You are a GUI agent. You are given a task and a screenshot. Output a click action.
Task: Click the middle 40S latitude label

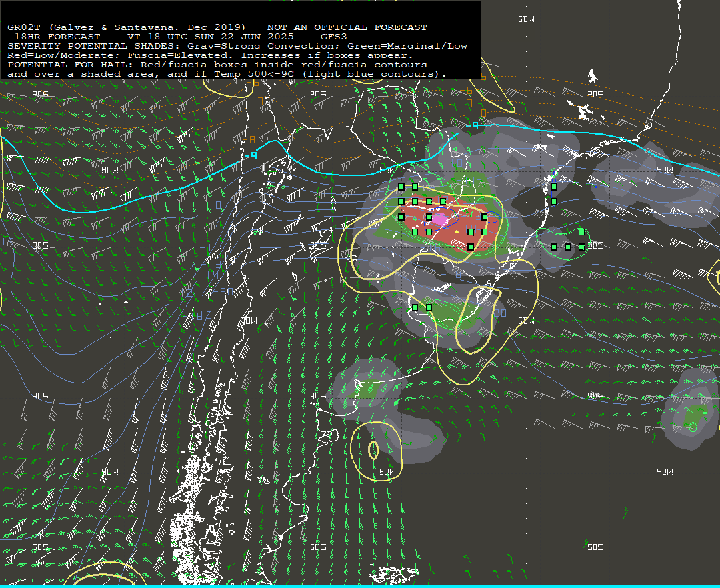pos(318,396)
